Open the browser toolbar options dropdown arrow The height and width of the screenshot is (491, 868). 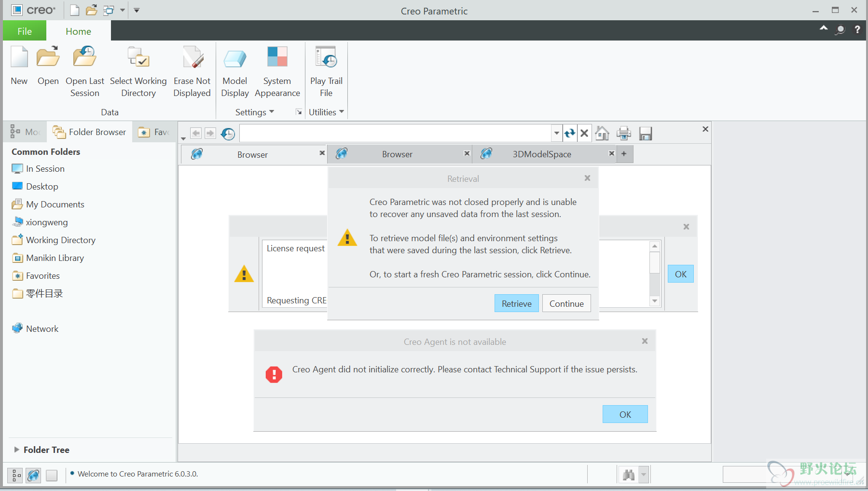[183, 139]
